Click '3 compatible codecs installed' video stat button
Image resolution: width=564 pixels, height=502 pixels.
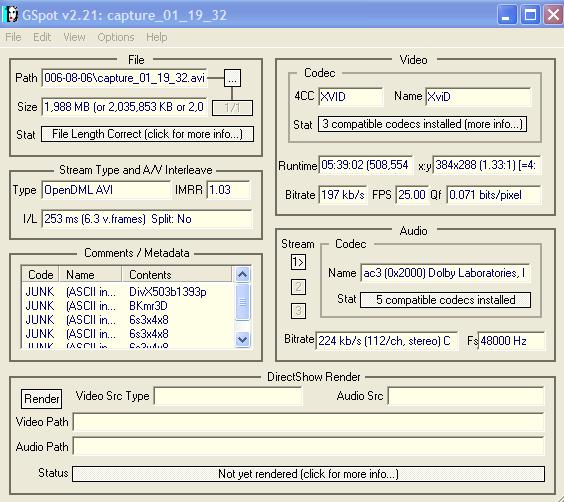pyautogui.click(x=422, y=124)
